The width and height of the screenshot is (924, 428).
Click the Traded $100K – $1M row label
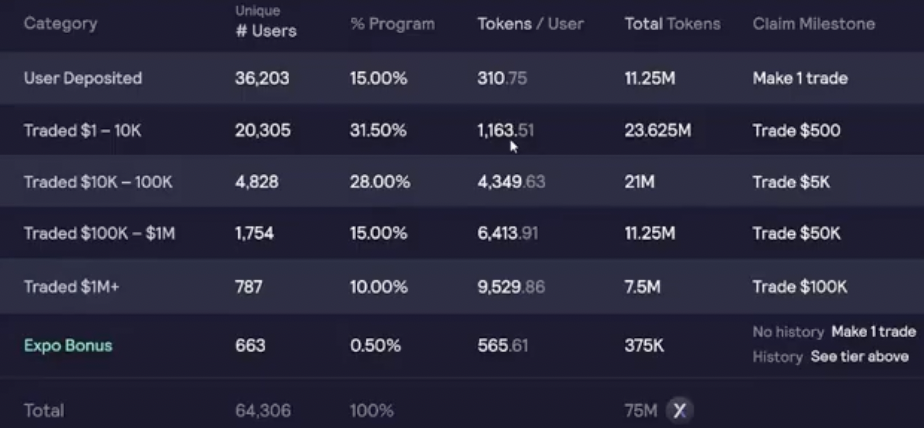pyautogui.click(x=99, y=234)
